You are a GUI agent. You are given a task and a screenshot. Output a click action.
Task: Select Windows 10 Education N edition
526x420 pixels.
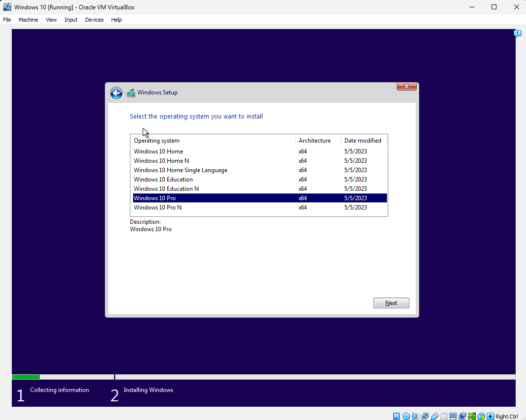[x=260, y=189]
